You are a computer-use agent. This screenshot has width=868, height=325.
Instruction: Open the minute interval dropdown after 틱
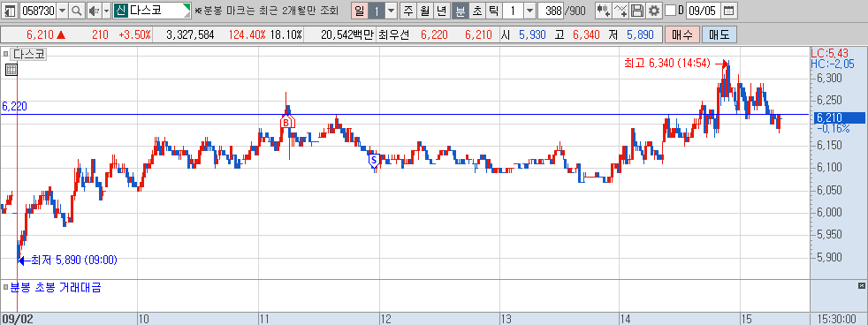tap(529, 11)
